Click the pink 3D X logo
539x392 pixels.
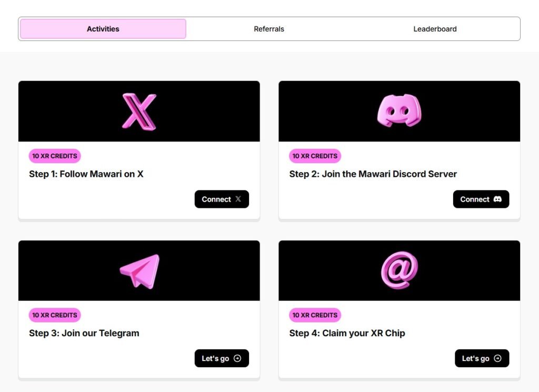[x=139, y=112]
